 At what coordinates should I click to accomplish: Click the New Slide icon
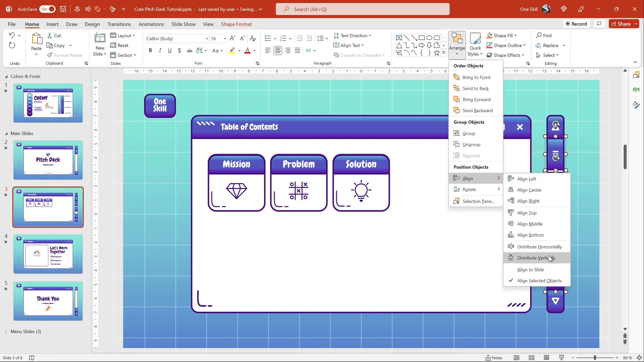click(x=100, y=39)
